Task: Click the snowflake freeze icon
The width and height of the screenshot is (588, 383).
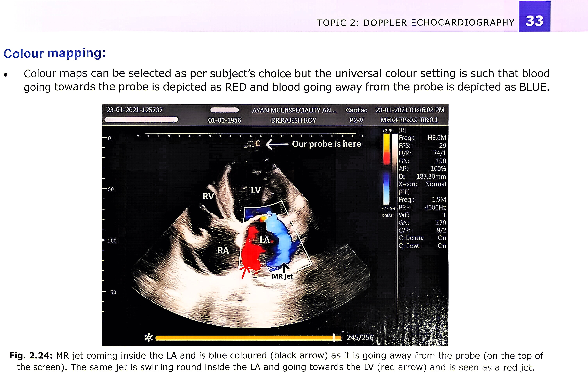Action: coord(148,337)
